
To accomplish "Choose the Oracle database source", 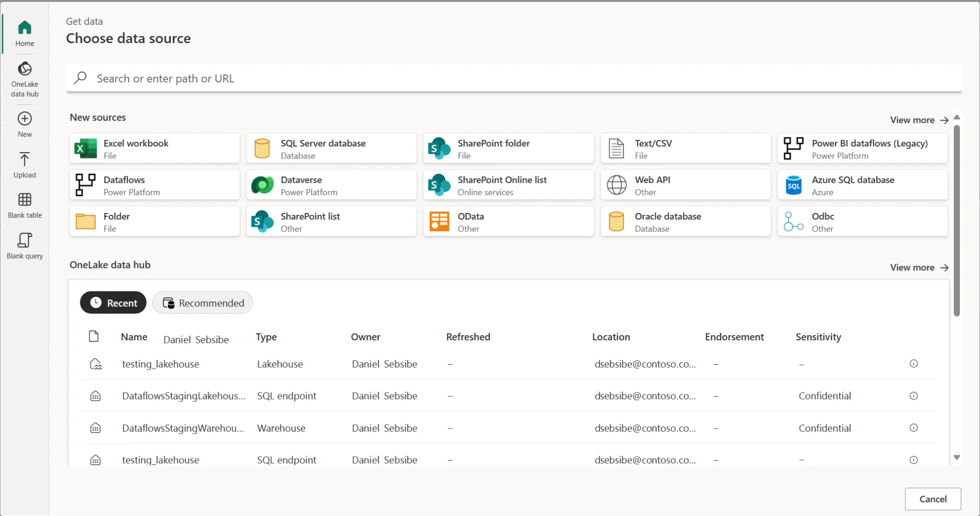I will pyautogui.click(x=686, y=222).
